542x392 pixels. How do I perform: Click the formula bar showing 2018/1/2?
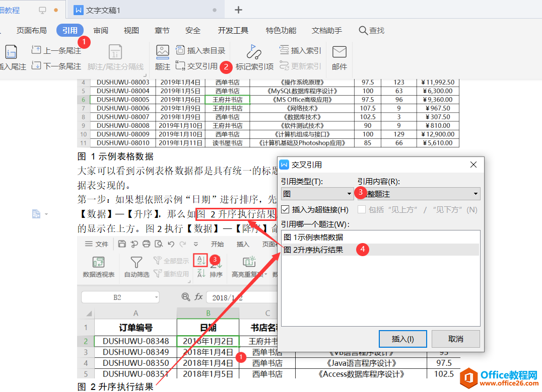click(242, 297)
